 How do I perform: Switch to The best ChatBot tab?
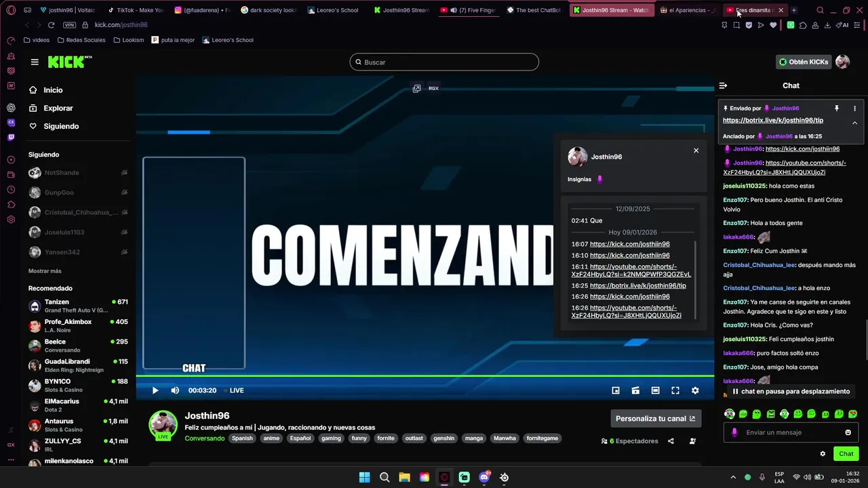(534, 10)
